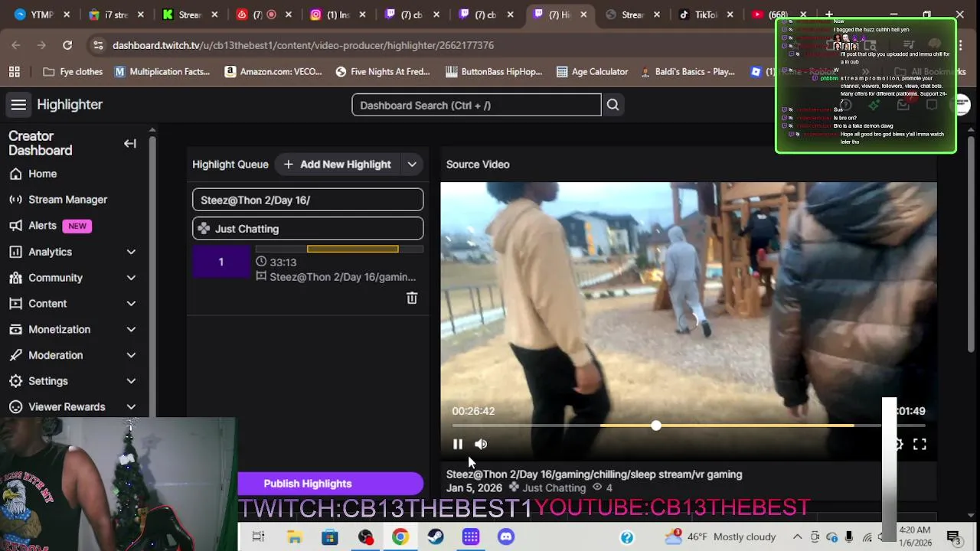Click the Moderation sword icon
The width and height of the screenshot is (980, 551).
click(15, 355)
